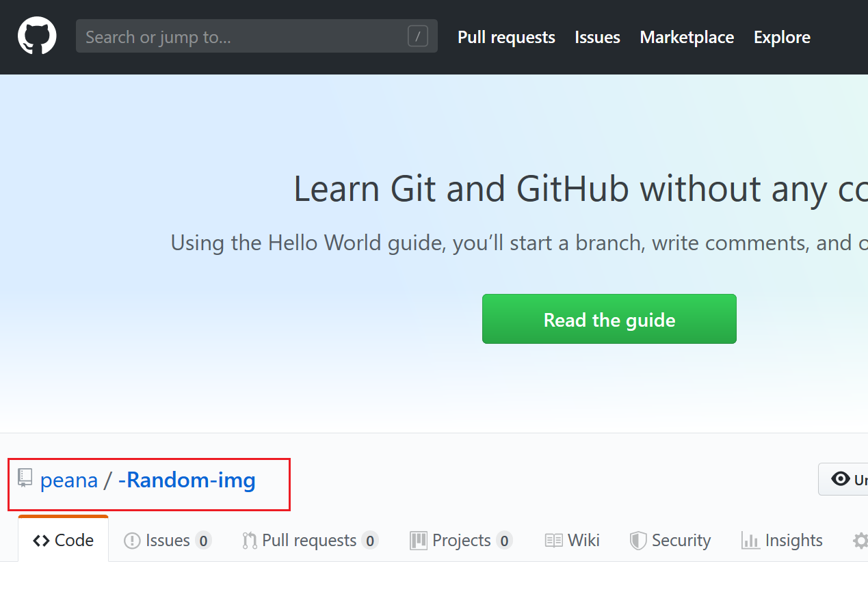Image resolution: width=868 pixels, height=596 pixels.
Task: Open the GitHub Octocat home logo
Action: (x=37, y=36)
